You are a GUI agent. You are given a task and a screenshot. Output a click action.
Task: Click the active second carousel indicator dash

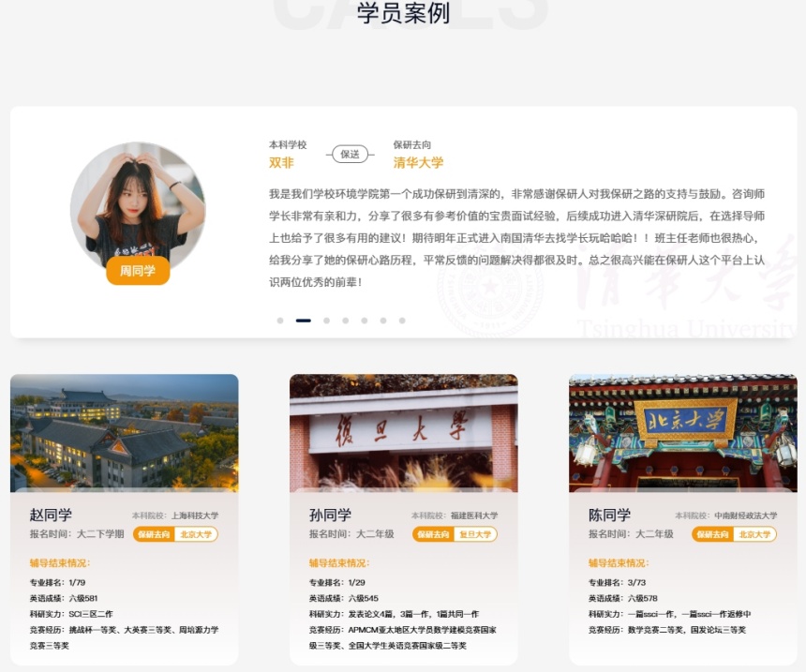click(x=304, y=321)
